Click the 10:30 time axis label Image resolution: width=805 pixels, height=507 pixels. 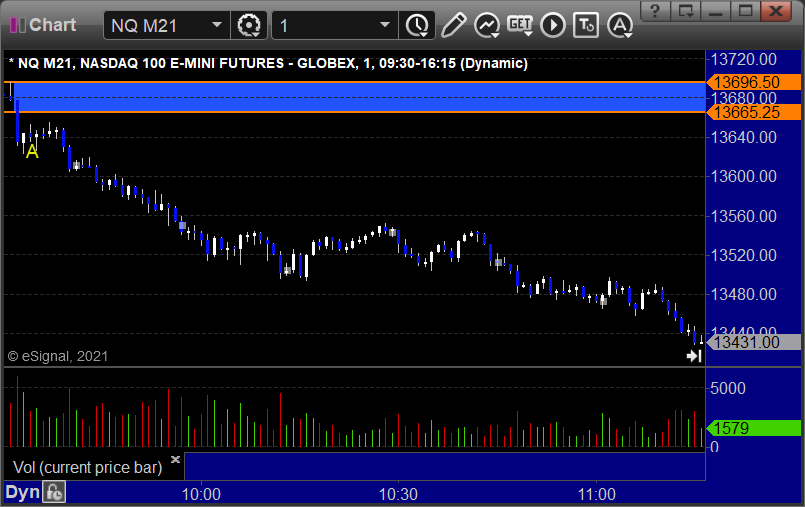[398, 494]
